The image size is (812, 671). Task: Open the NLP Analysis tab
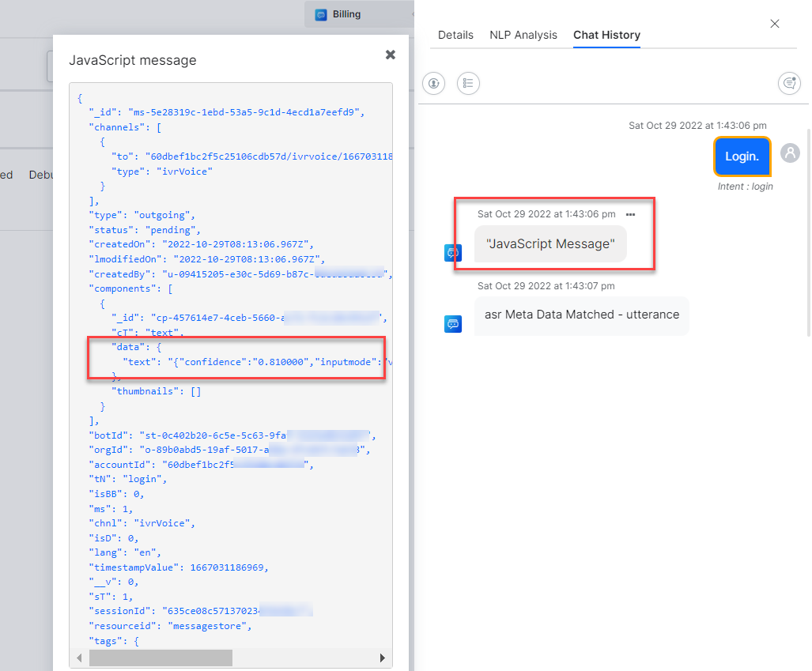click(523, 35)
